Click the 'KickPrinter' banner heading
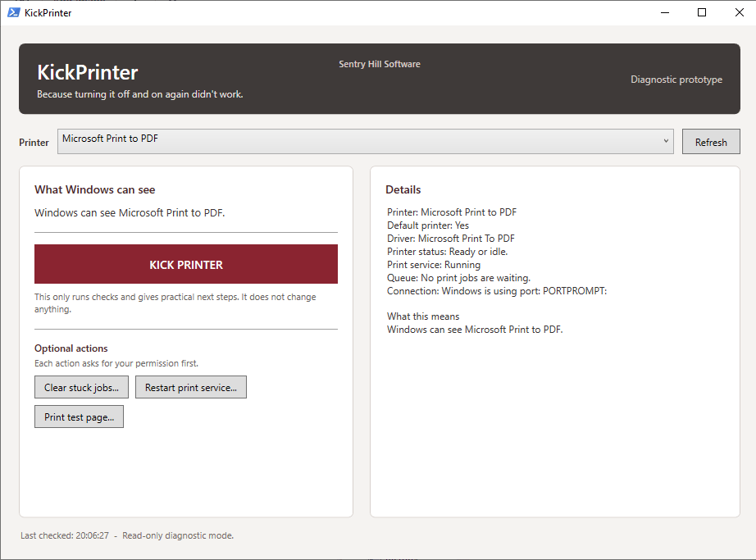This screenshot has height=560, width=756. tap(88, 72)
